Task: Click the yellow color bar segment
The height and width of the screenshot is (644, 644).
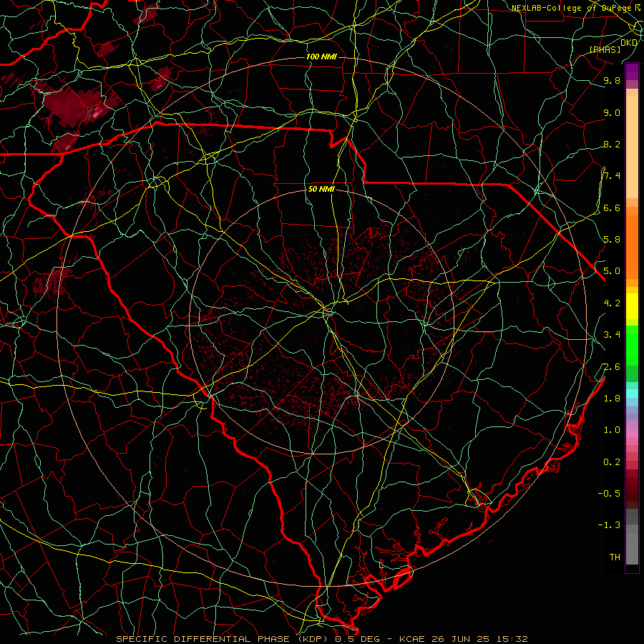Action: point(632,306)
